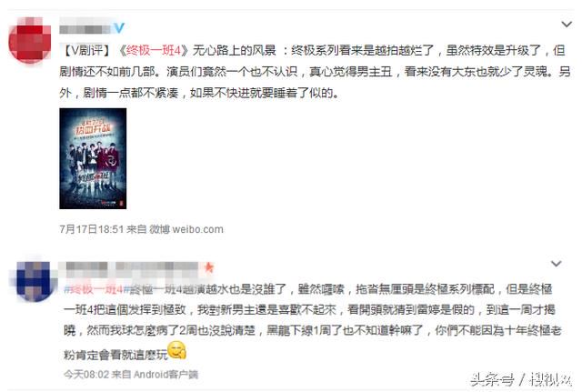Click the yellow emoji ending second post
Viewport: 582px width, 392px height.
click(x=177, y=351)
